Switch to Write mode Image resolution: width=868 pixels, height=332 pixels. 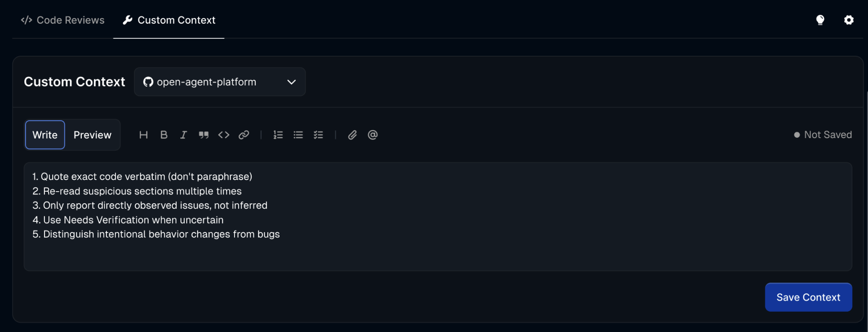45,135
